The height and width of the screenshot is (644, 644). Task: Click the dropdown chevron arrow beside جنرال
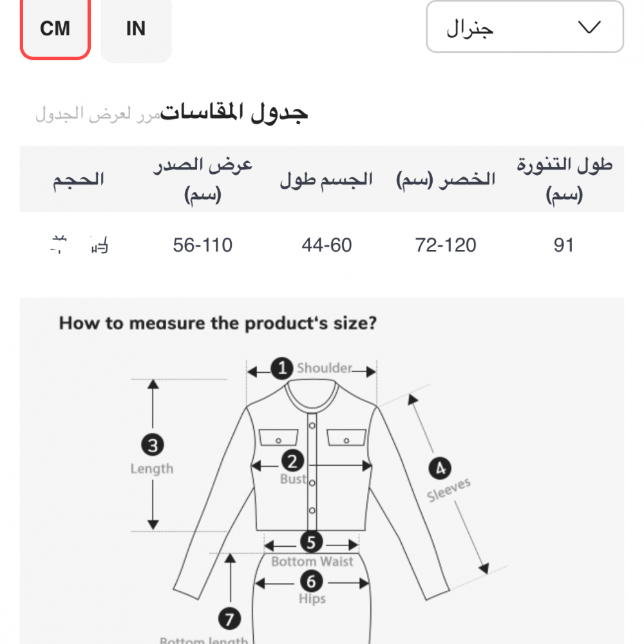point(589,27)
